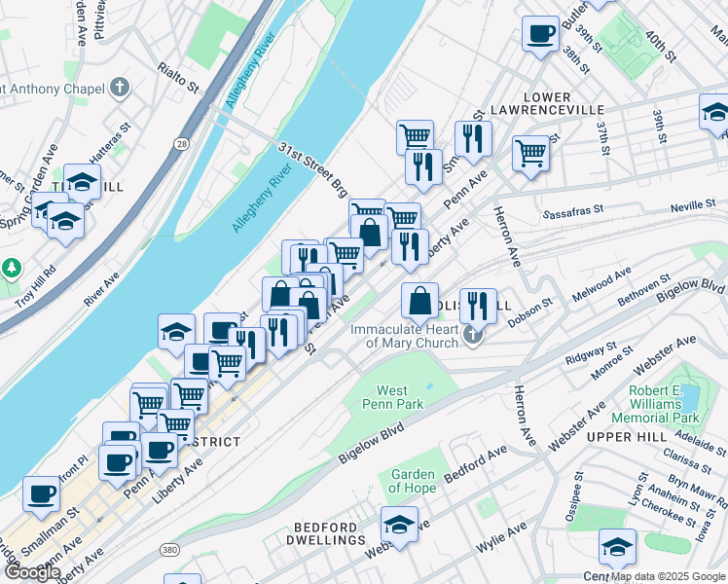The height and width of the screenshot is (584, 728).
Task: Click the coffee cup marker near Smallman St
Action: click(41, 494)
